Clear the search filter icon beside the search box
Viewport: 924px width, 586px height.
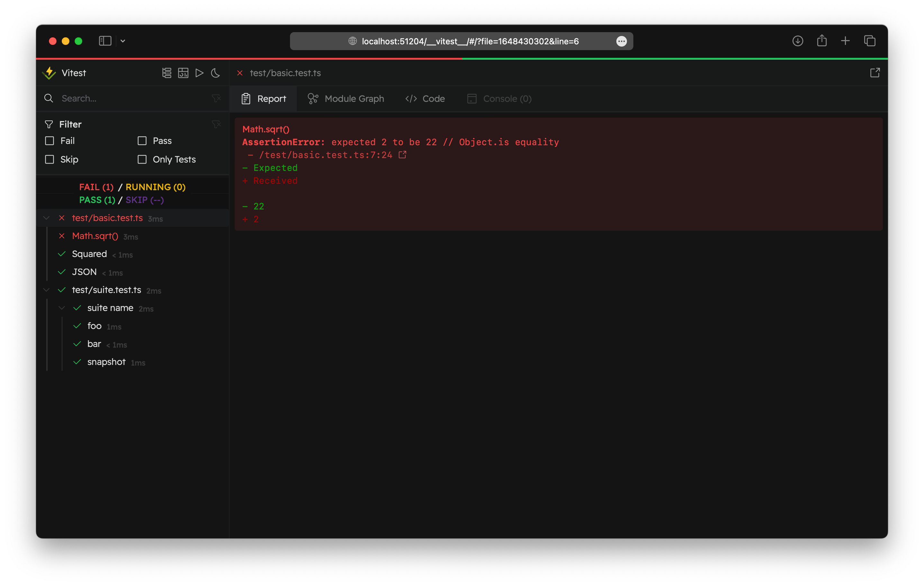216,98
